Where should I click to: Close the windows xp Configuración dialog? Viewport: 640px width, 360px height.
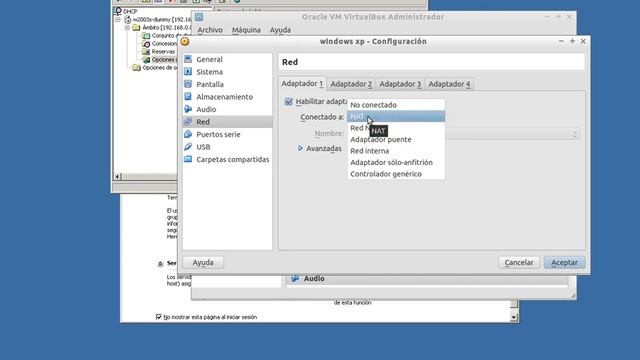tap(583, 41)
